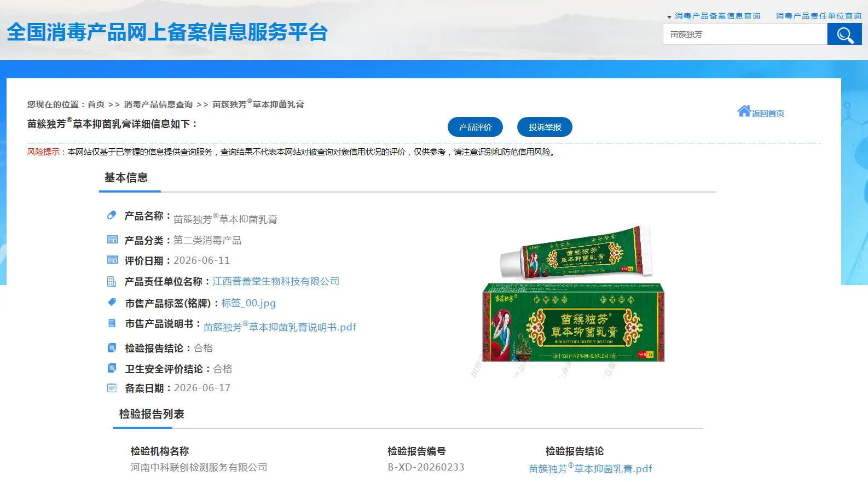Open the 江西普善堂生物科技有限公司 company link
Screen dimensions: 868x482
point(276,281)
